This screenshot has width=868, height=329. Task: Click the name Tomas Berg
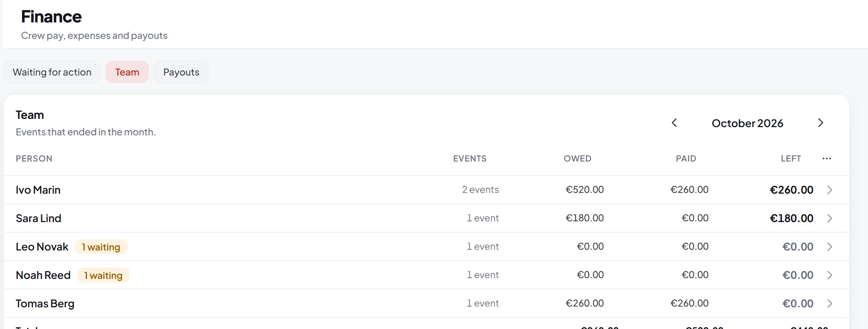[x=45, y=304]
